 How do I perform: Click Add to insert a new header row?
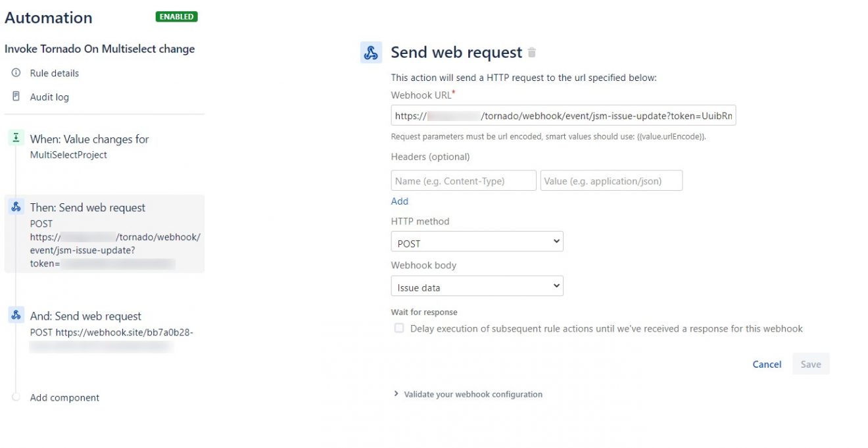[x=399, y=201]
